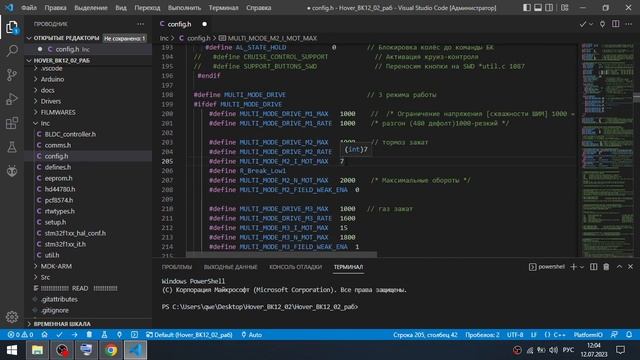640x360 pixels.
Task: Switch to the Консоль отладки panel tab
Action: click(x=296, y=267)
